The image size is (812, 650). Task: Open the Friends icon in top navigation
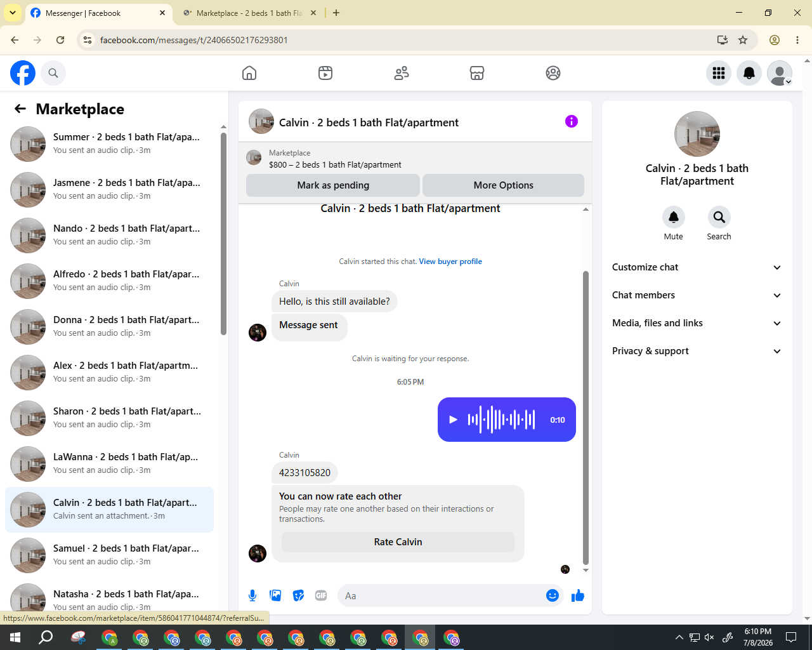[x=402, y=73]
